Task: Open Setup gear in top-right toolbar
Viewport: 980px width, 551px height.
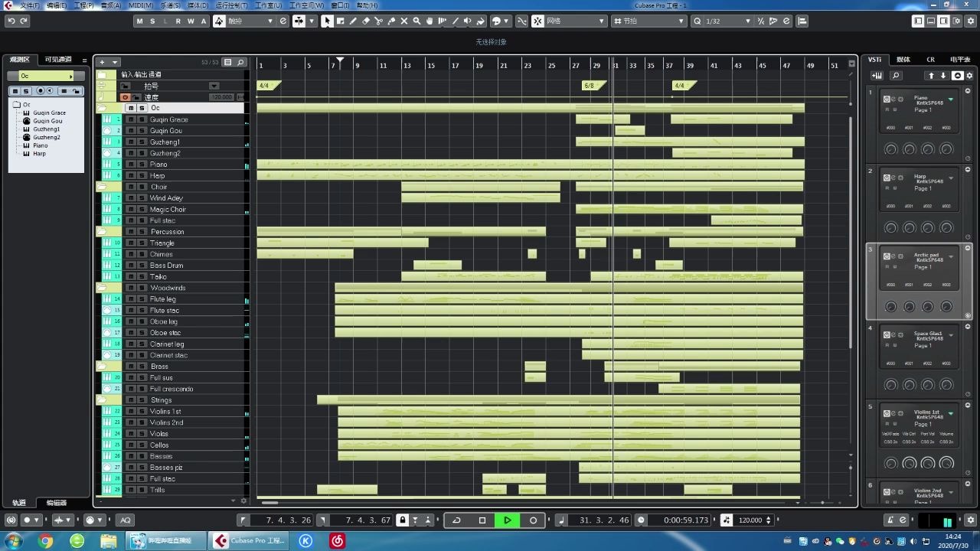Action: click(969, 21)
